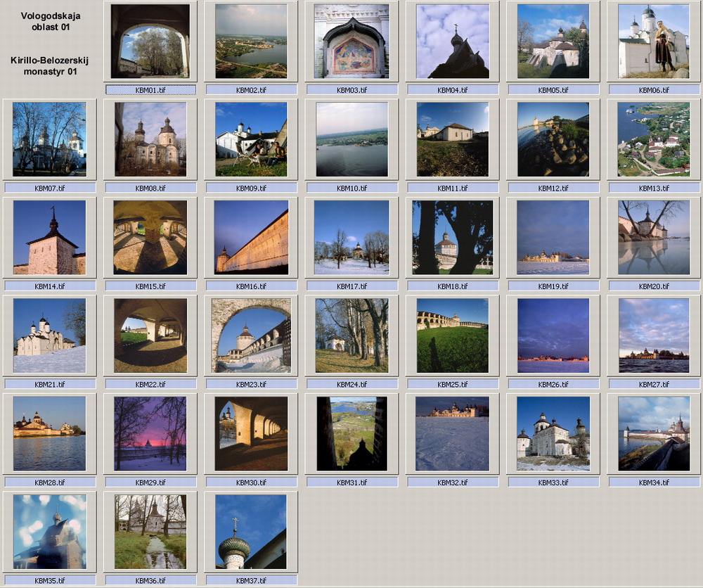The width and height of the screenshot is (703, 588).
Task: Open the KBM24.tif birch grove thumbnail
Action: (x=352, y=335)
